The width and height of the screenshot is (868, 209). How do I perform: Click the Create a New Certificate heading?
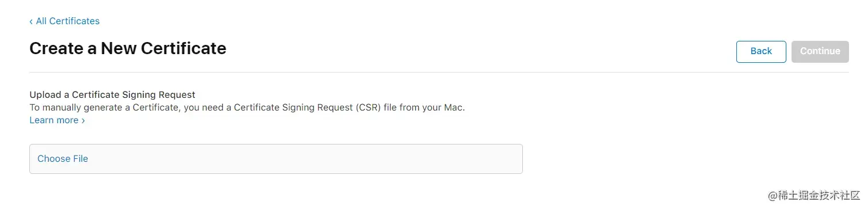coord(128,48)
